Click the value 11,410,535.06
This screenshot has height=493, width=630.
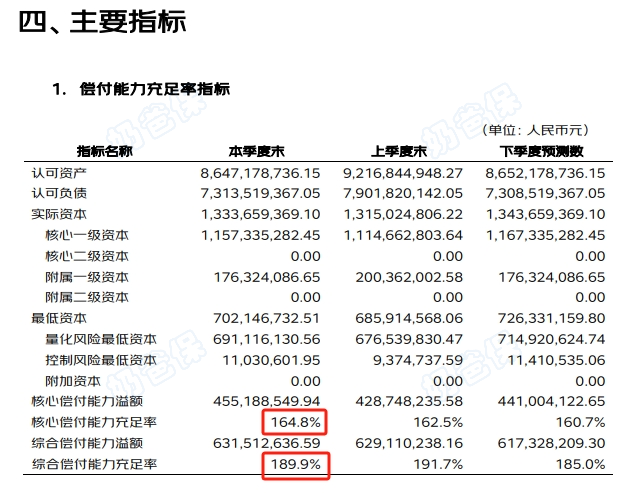point(556,360)
